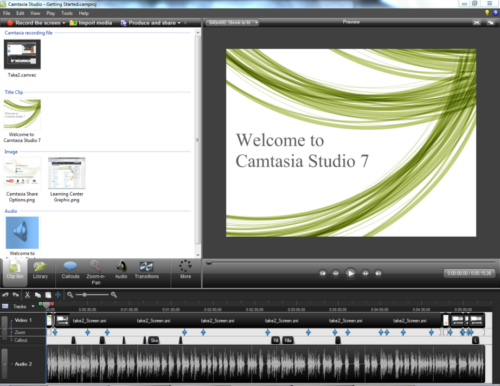500x386 pixels.
Task: Open Record the screen dropdown arrow
Action: [x=64, y=23]
